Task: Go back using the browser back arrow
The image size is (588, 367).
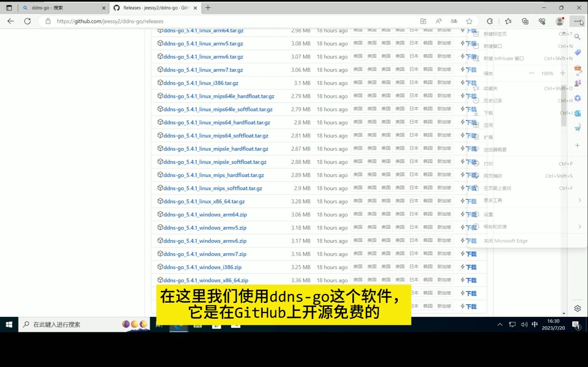Action: pyautogui.click(x=11, y=21)
